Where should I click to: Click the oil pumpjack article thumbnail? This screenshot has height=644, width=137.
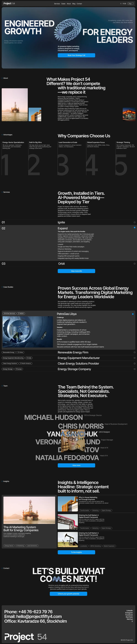(x=67, y=540)
